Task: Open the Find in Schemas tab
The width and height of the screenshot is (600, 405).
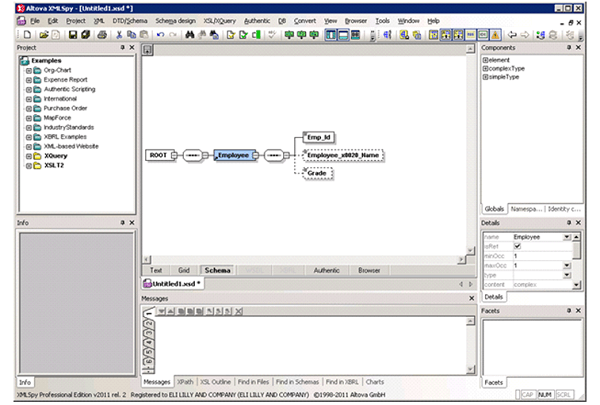Action: tap(297, 382)
